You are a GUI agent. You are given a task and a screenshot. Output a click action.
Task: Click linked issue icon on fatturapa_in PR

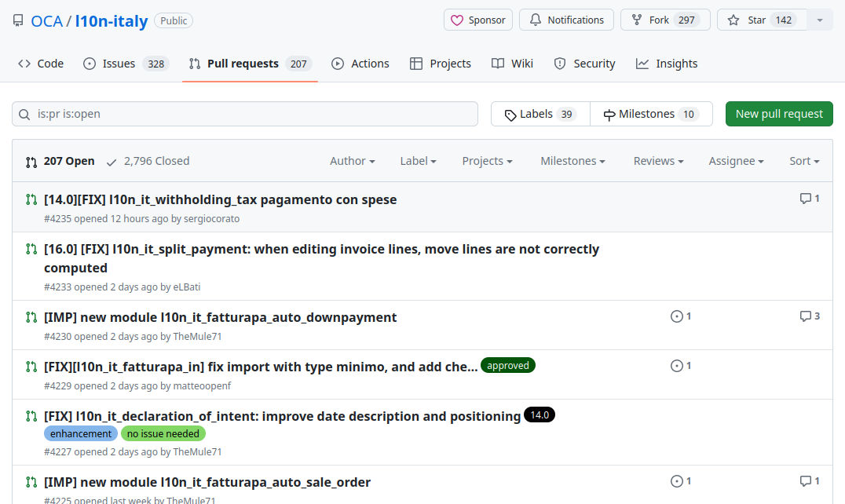point(676,366)
